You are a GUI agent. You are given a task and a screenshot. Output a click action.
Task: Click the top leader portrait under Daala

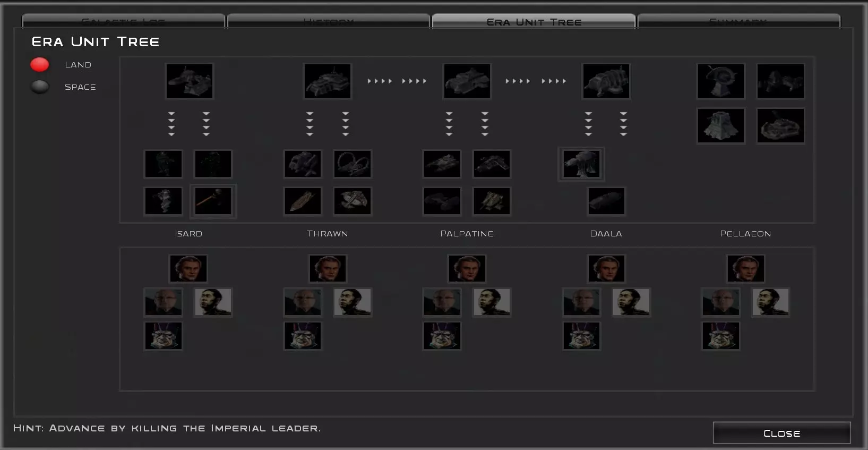[606, 268]
